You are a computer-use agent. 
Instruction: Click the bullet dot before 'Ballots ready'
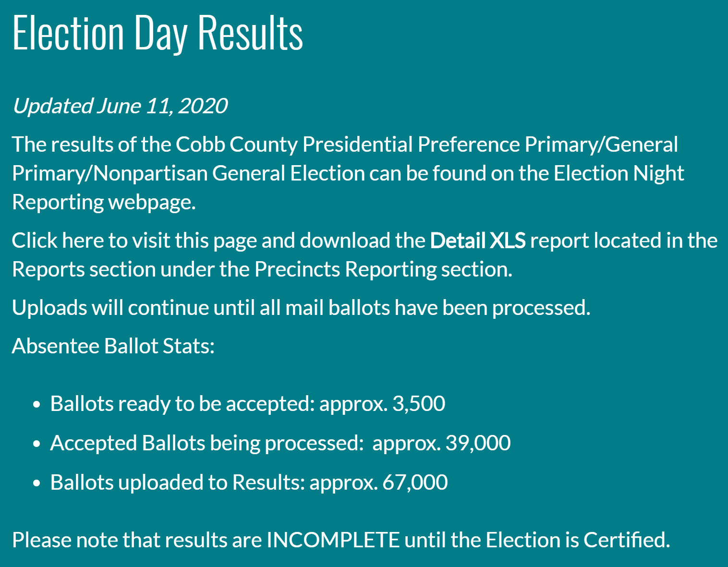click(37, 405)
